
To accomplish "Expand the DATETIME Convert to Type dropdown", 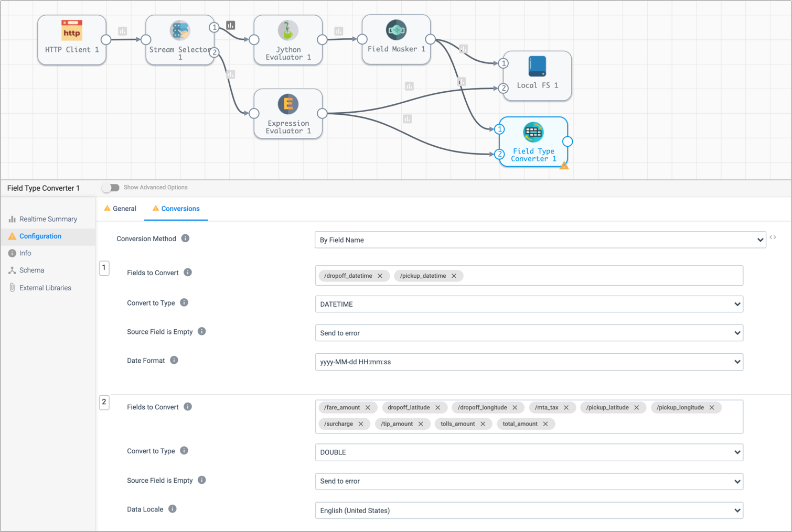I will [x=529, y=304].
